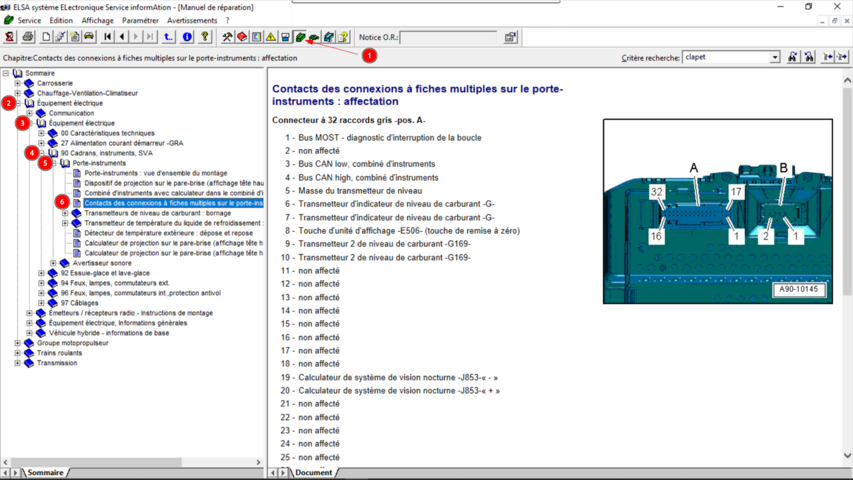
Task: Select 'Détecteur de température extérieure' entry
Action: tap(169, 233)
